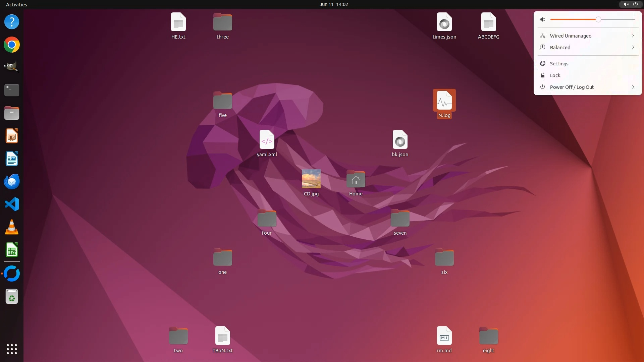Open VLC media player icon
644x362 pixels.
(x=12, y=227)
